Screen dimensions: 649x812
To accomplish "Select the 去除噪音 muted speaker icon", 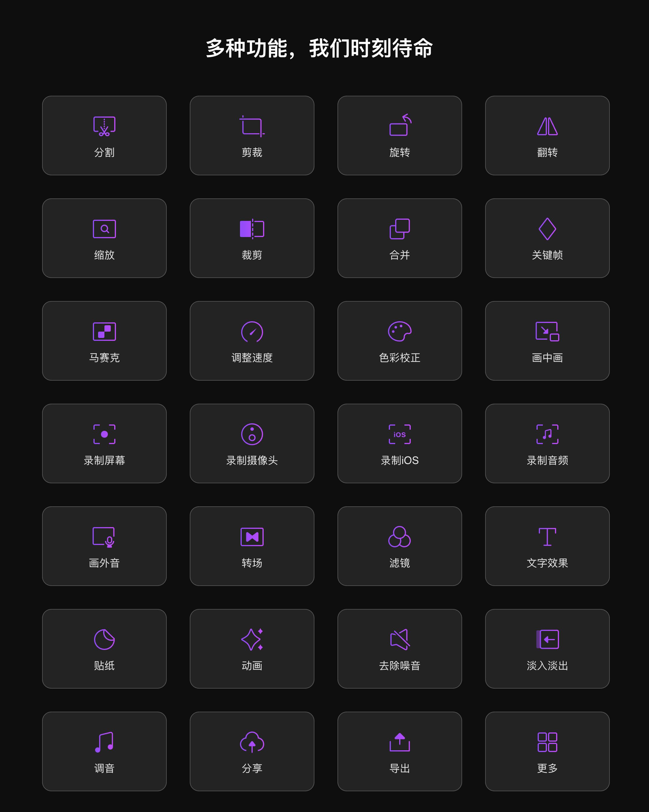I will coord(400,639).
